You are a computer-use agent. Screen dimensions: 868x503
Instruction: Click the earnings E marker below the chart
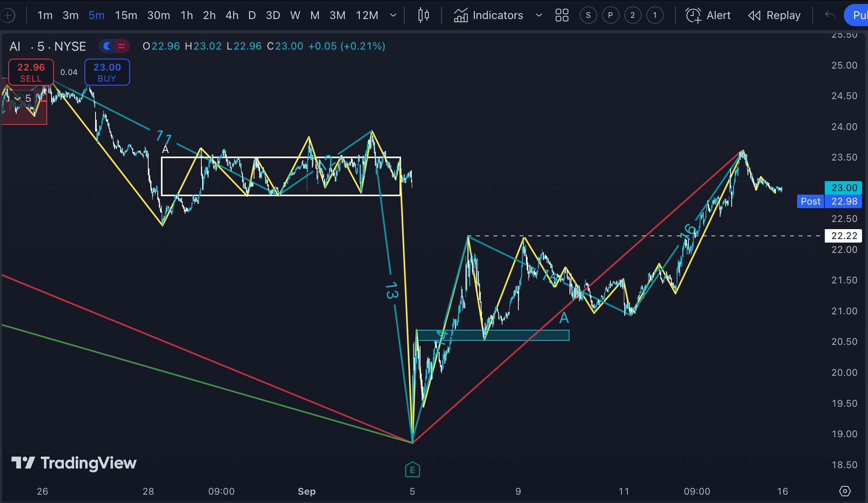point(412,470)
